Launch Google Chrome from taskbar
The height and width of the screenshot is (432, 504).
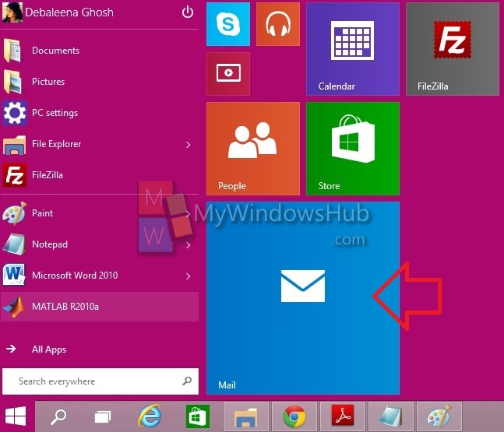point(294,416)
